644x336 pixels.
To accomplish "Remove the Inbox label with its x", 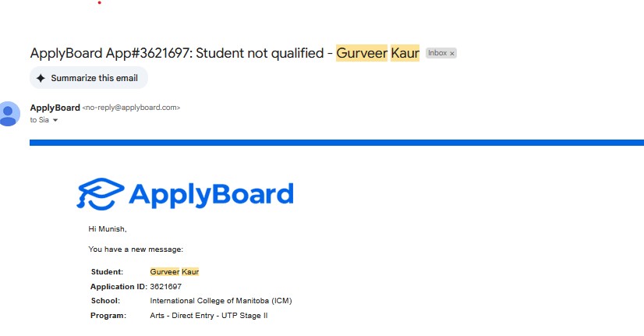I will coord(452,53).
